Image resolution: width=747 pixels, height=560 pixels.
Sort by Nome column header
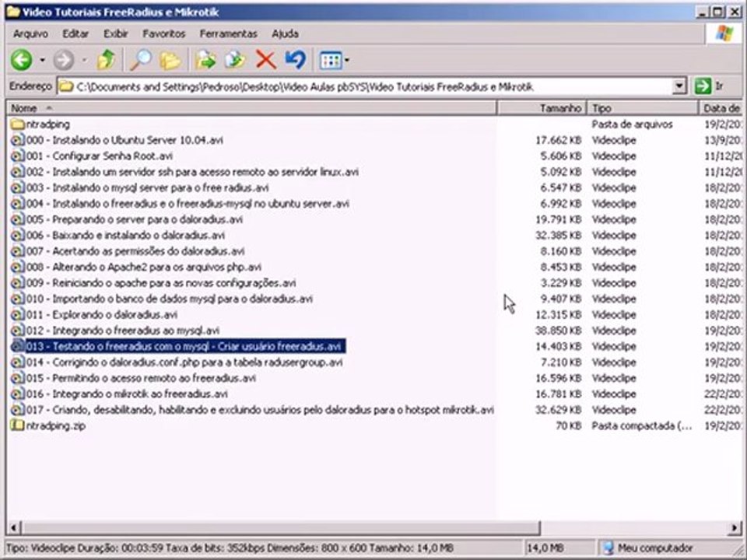(x=251, y=108)
